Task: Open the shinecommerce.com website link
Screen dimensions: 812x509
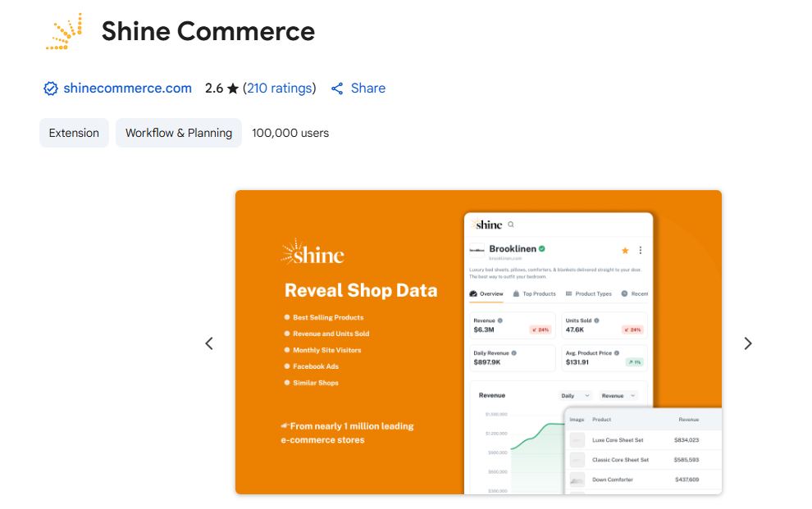Action: (x=127, y=89)
